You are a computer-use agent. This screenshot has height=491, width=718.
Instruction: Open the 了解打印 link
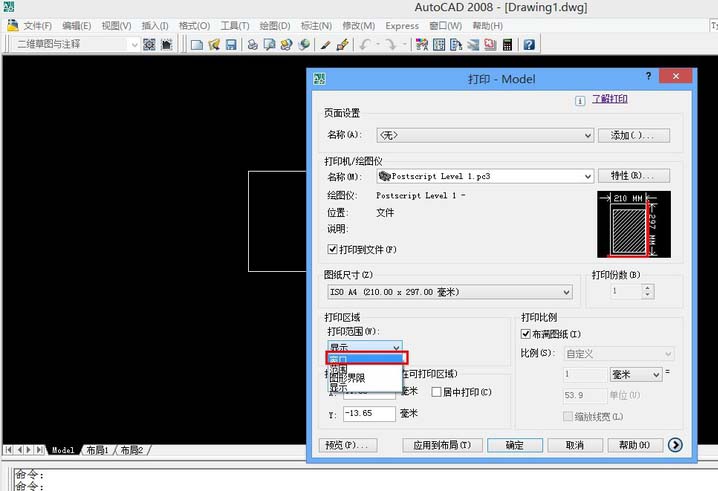609,99
